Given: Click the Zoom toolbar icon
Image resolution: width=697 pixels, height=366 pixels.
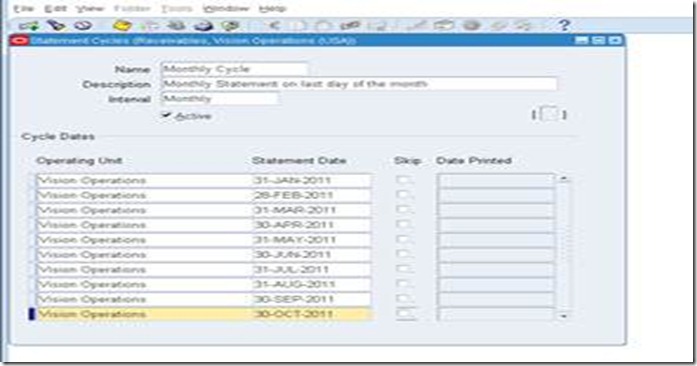Looking at the screenshot, I should pos(443,25).
